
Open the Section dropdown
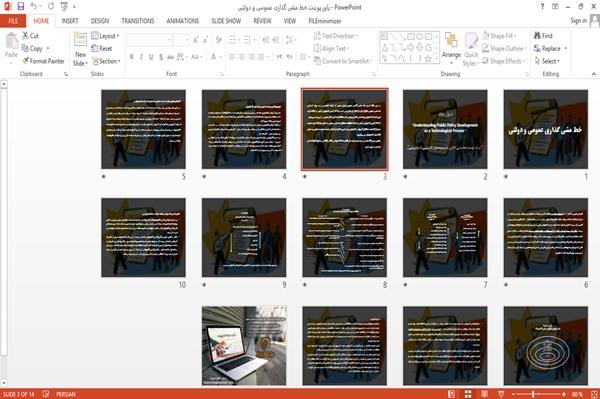pos(106,61)
